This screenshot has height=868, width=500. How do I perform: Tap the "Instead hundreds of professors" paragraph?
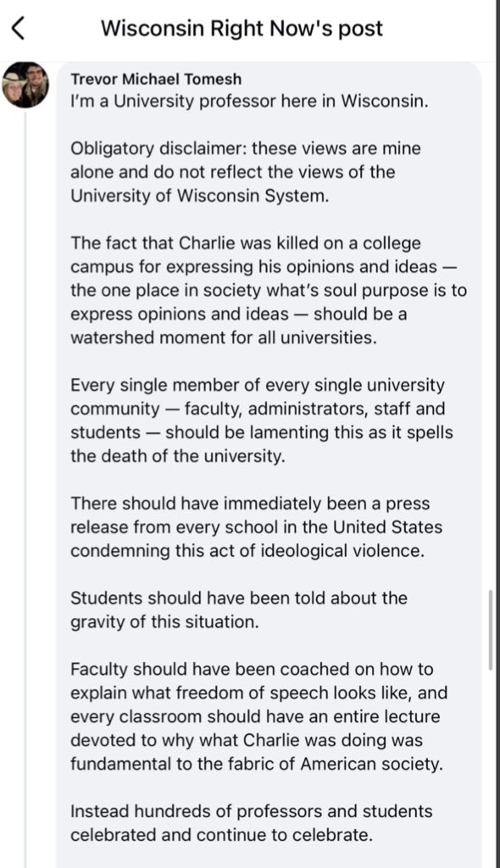[252, 823]
